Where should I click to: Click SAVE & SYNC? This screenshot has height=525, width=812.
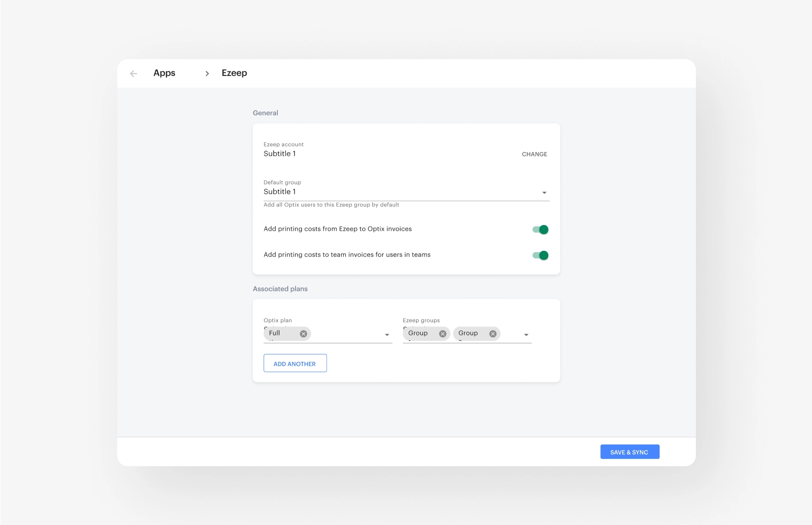(630, 452)
